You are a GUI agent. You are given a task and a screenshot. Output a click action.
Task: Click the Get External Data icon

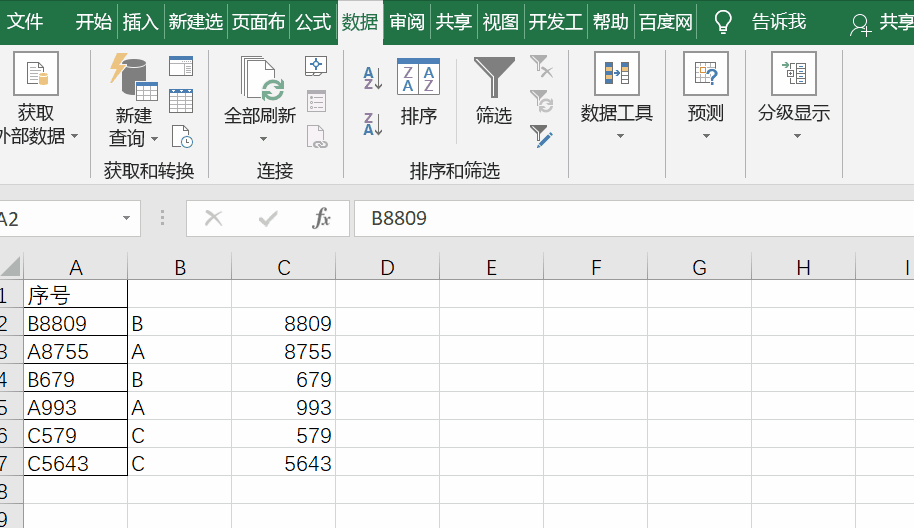pos(36,73)
